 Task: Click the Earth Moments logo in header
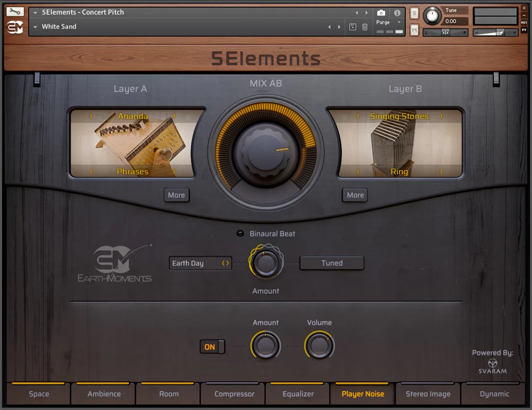[x=15, y=27]
